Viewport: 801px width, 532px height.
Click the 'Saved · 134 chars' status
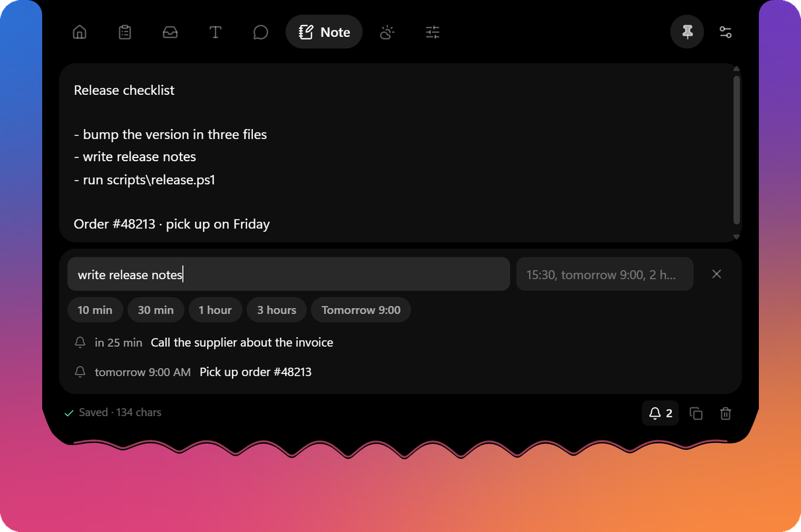tap(113, 412)
